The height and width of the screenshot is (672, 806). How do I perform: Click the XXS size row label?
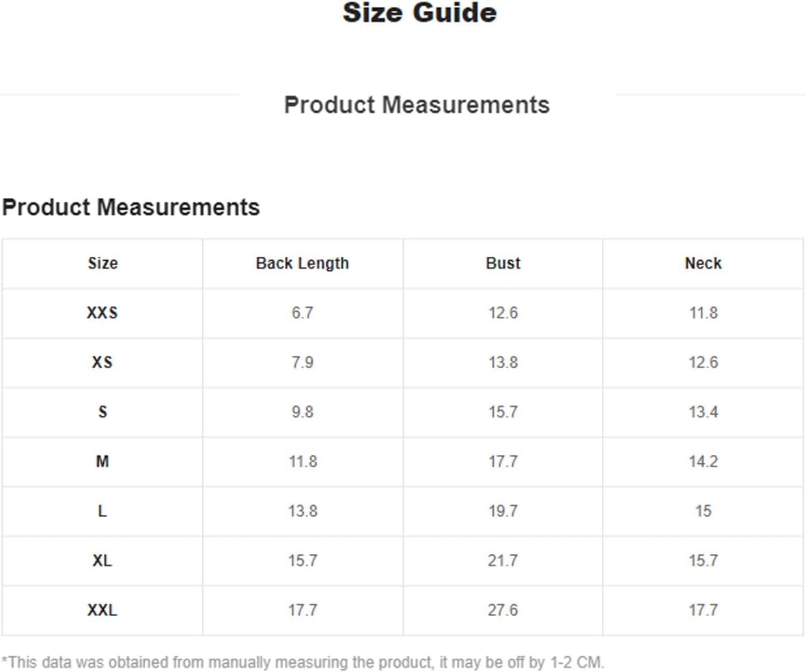tap(102, 313)
